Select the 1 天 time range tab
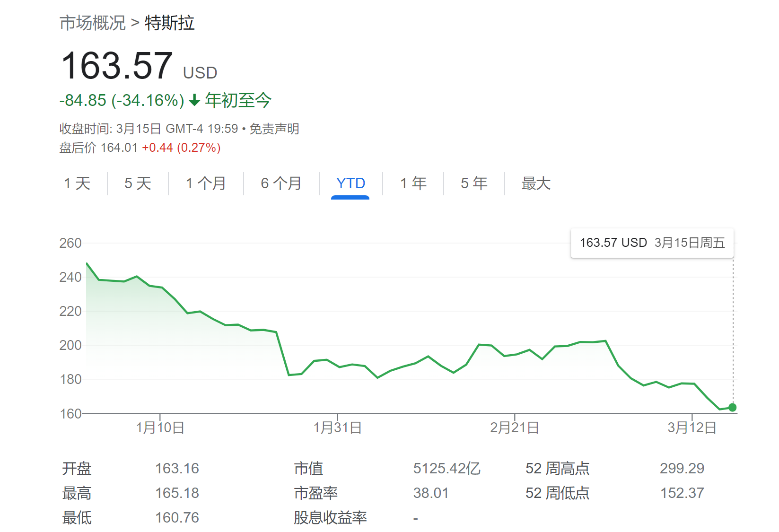 point(77,183)
